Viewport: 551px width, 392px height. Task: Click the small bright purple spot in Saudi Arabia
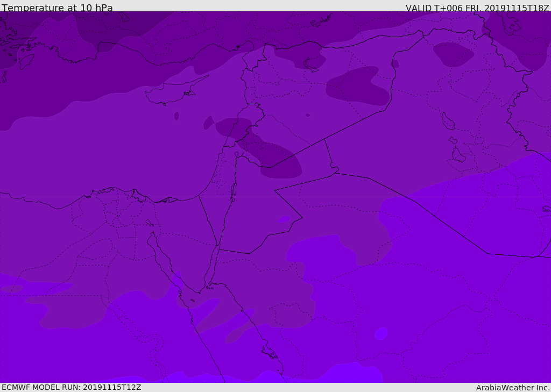point(381,333)
